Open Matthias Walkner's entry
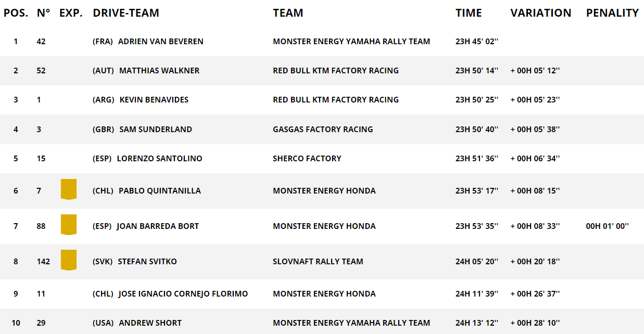Image resolution: width=644 pixels, height=334 pixels. (x=159, y=71)
